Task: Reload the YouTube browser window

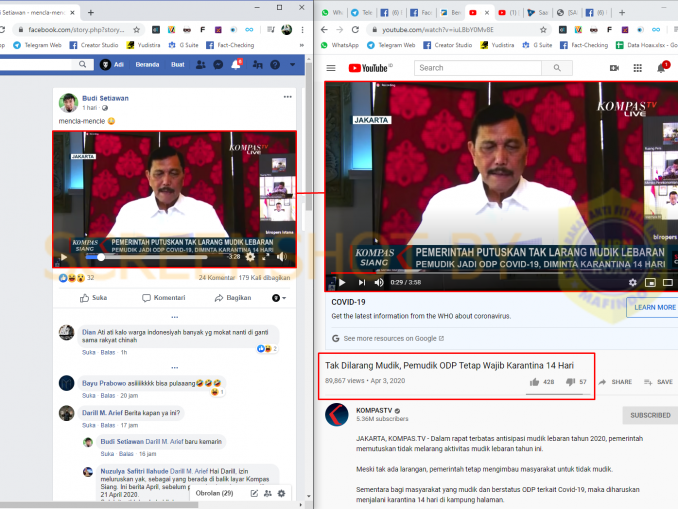Action: (x=355, y=30)
